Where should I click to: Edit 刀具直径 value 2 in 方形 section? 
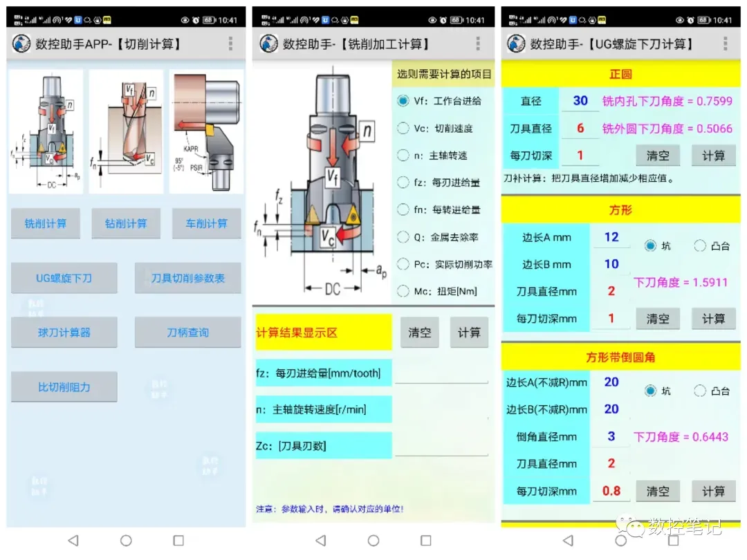click(611, 292)
